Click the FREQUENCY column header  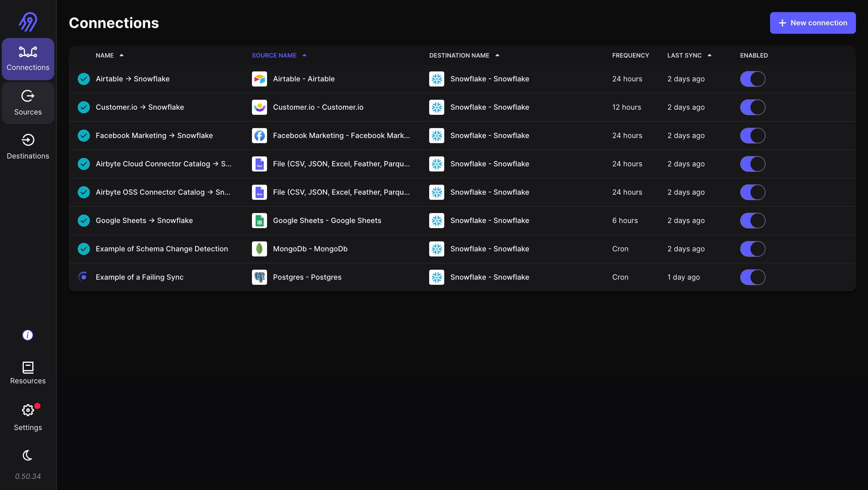pos(631,55)
